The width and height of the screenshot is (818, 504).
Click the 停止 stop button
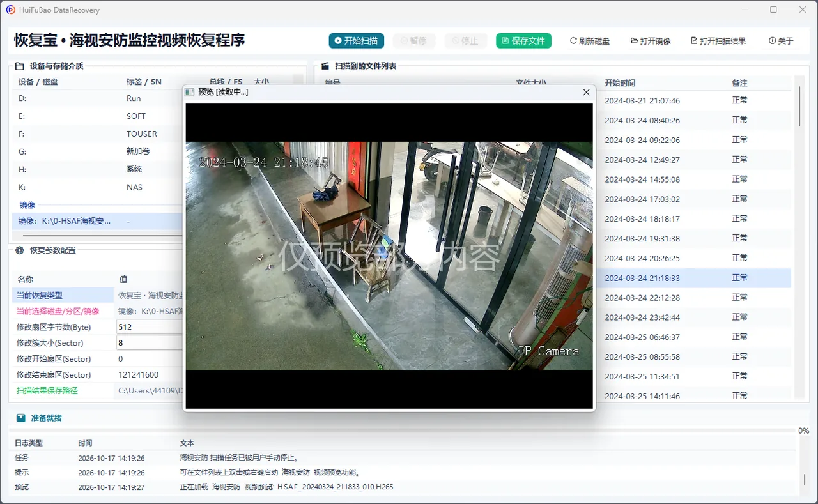click(x=465, y=41)
